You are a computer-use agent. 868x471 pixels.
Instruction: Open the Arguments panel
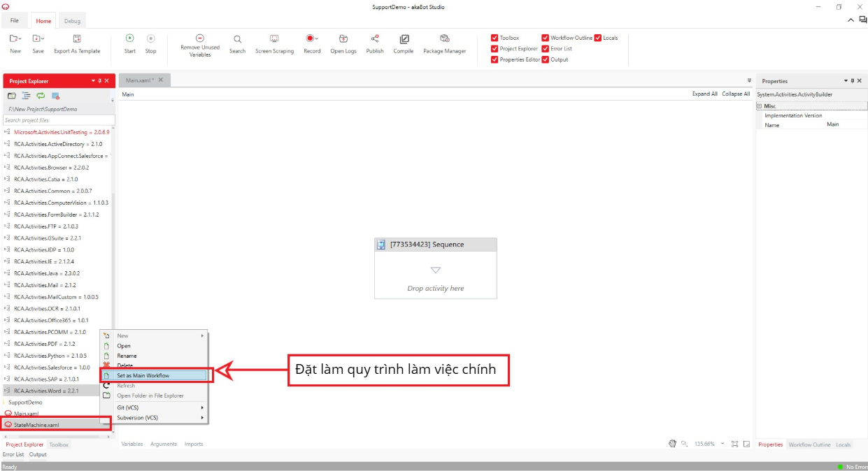coord(164,444)
